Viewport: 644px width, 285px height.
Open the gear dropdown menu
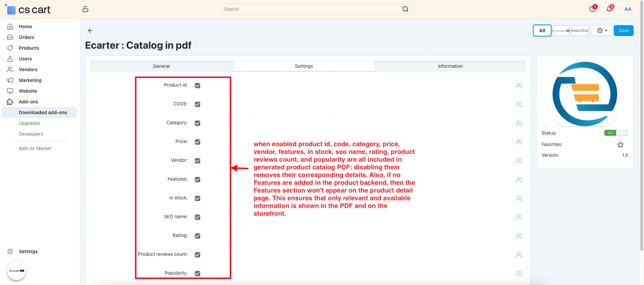(x=602, y=31)
